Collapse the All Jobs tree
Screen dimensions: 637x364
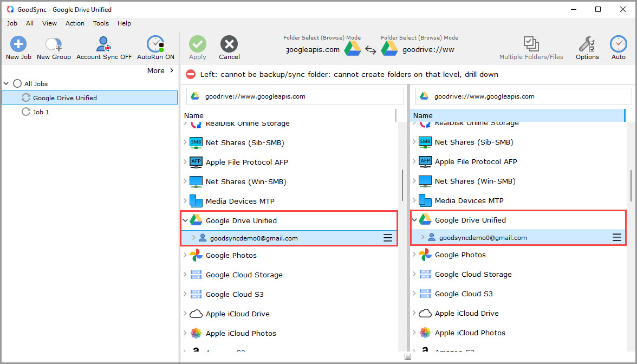click(6, 83)
